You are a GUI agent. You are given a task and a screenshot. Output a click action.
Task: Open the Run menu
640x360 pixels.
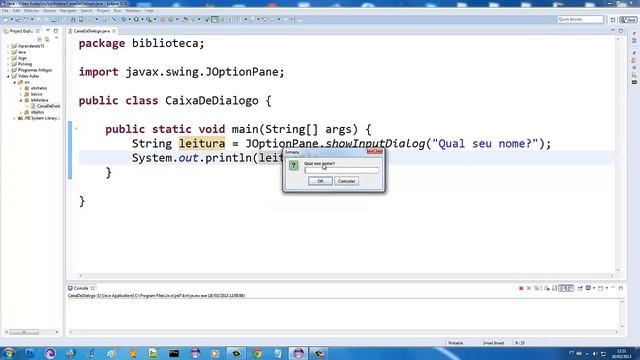(x=118, y=11)
